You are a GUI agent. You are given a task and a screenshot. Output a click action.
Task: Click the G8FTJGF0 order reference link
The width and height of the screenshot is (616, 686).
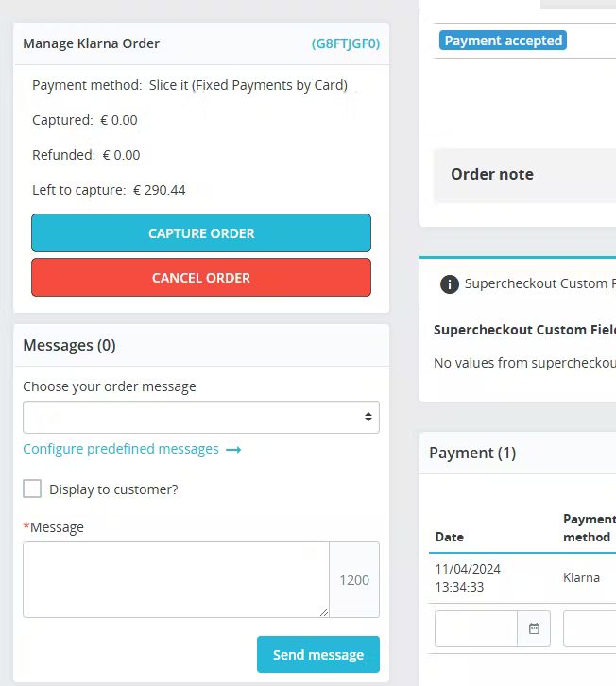pos(345,43)
